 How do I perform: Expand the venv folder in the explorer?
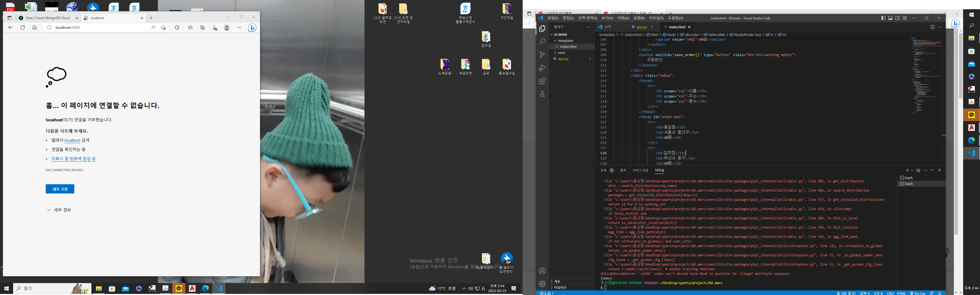562,53
